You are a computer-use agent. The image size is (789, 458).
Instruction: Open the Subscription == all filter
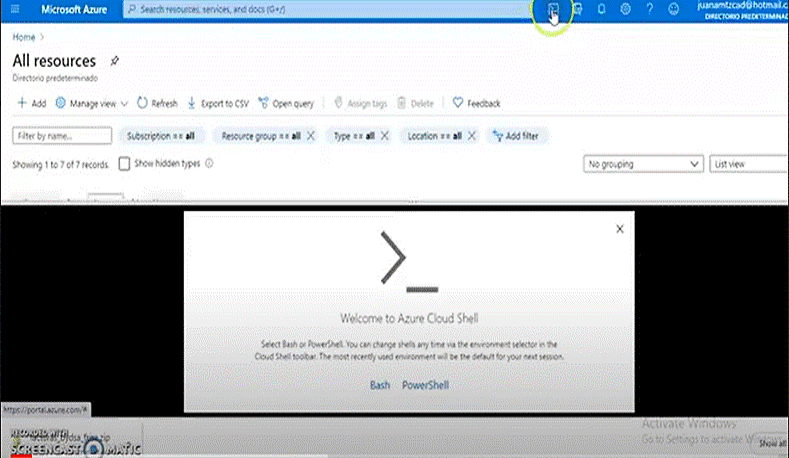[161, 136]
